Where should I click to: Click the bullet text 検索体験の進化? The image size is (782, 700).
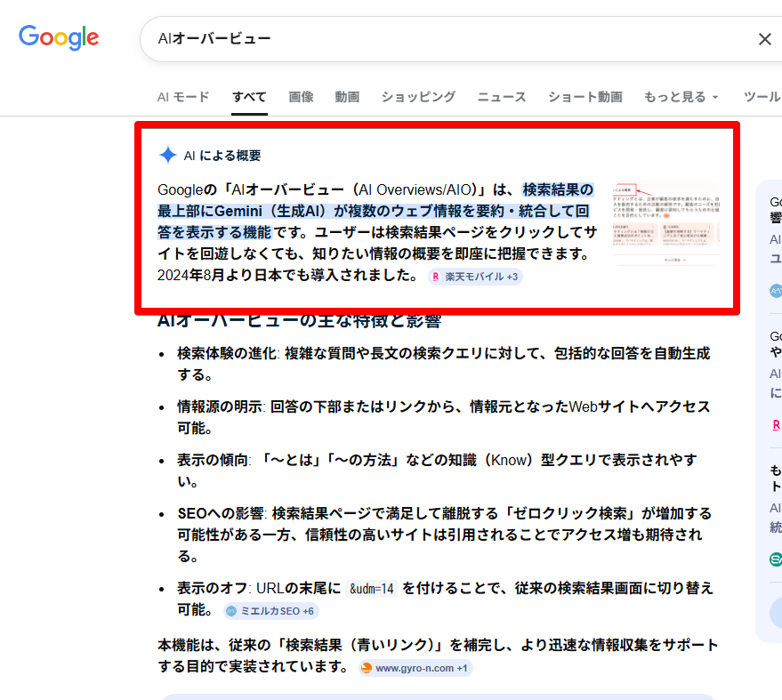point(227,353)
